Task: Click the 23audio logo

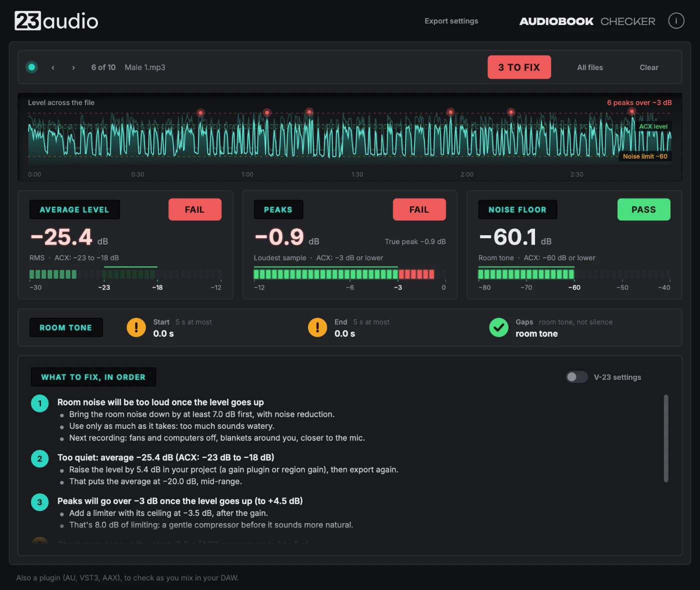Action: [56, 21]
